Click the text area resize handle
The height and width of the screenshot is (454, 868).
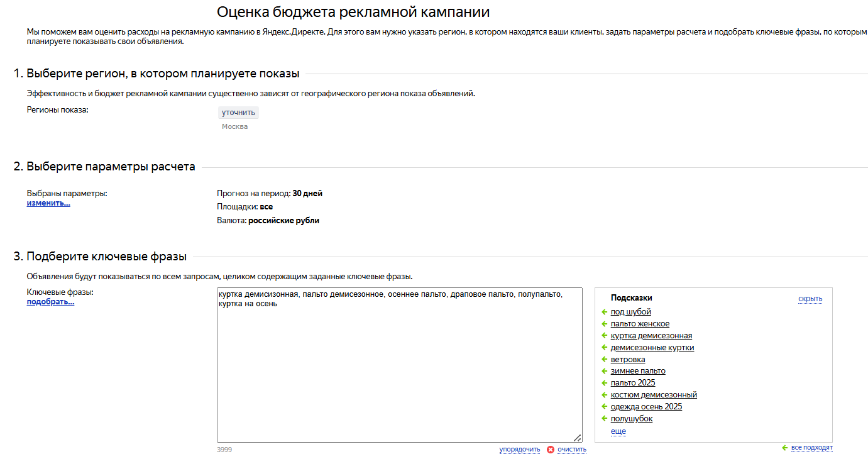pyautogui.click(x=578, y=438)
